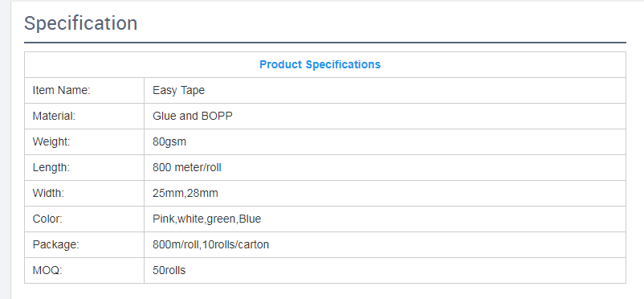The height and width of the screenshot is (299, 644).
Task: Select the Item Name label cell
Action: point(84,91)
